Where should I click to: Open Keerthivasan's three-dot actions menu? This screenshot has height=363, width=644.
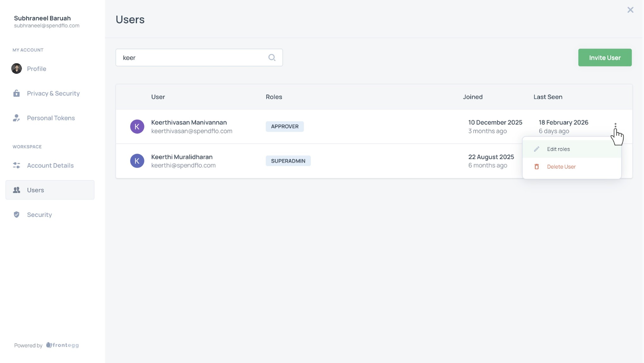[615, 125]
